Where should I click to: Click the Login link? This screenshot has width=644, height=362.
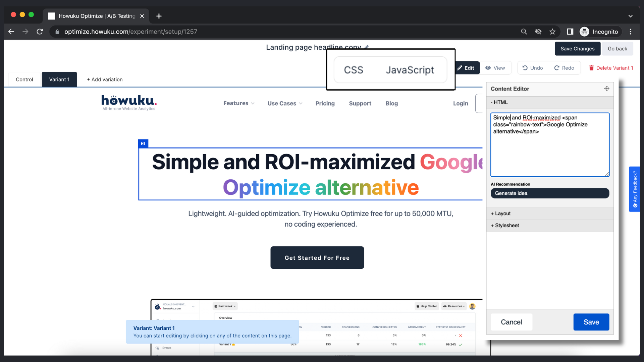click(461, 103)
